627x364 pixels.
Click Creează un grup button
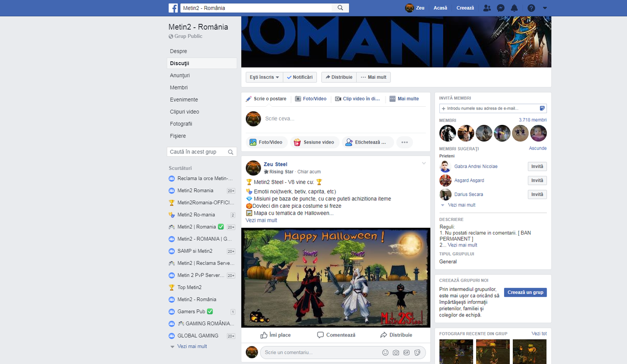(x=525, y=292)
